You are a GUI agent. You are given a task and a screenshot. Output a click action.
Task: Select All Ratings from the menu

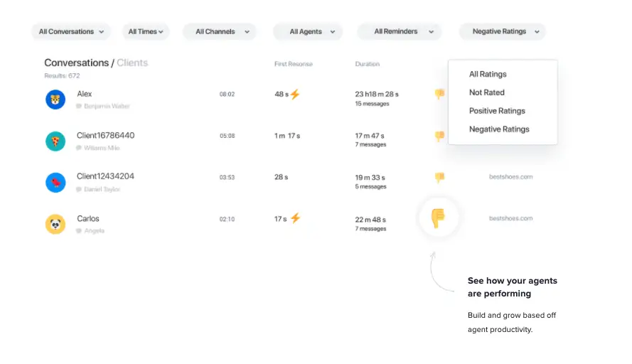coord(488,74)
